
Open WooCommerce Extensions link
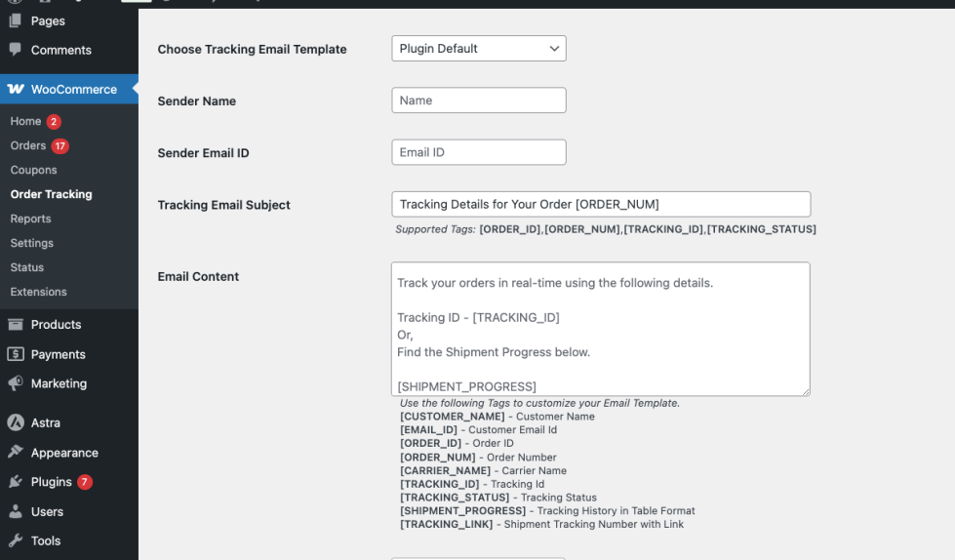pos(38,292)
